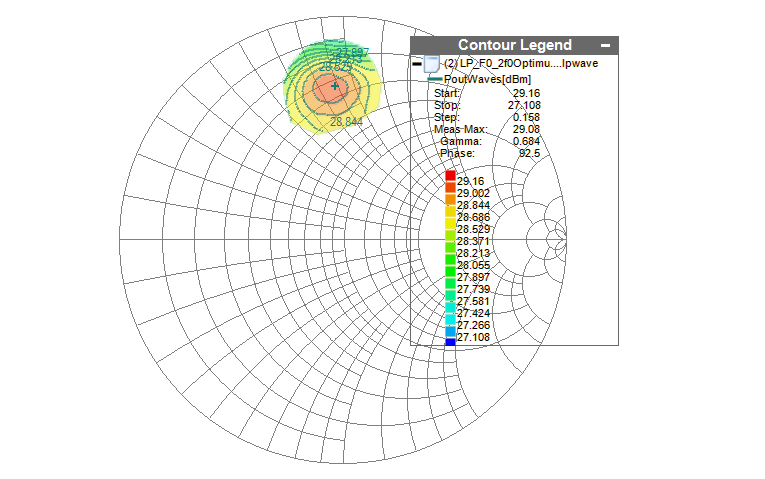Click the yellow 28.686 legend swatch
This screenshot has height=479, width=765.
point(450,214)
